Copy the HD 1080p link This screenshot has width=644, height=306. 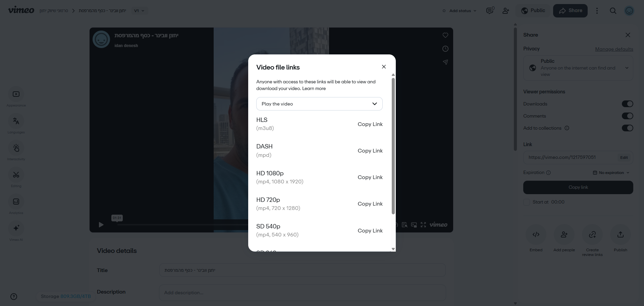370,177
